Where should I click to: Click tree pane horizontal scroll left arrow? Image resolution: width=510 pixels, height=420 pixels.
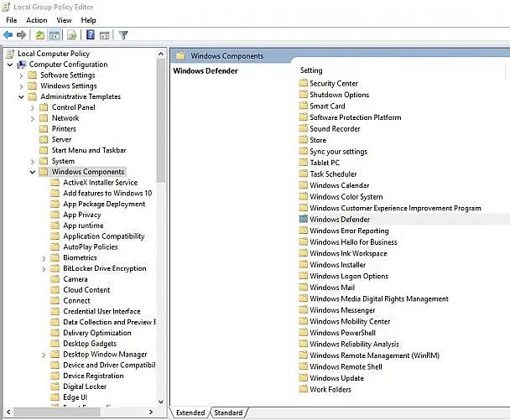point(8,412)
